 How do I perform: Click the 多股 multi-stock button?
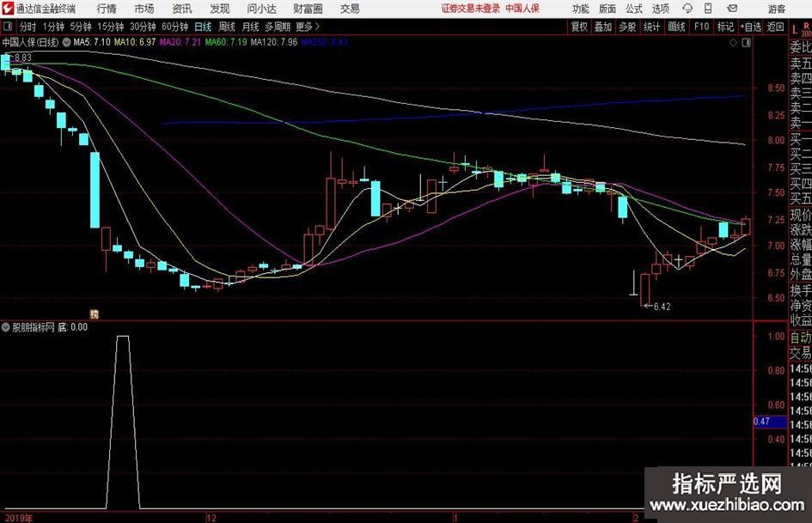click(x=627, y=27)
